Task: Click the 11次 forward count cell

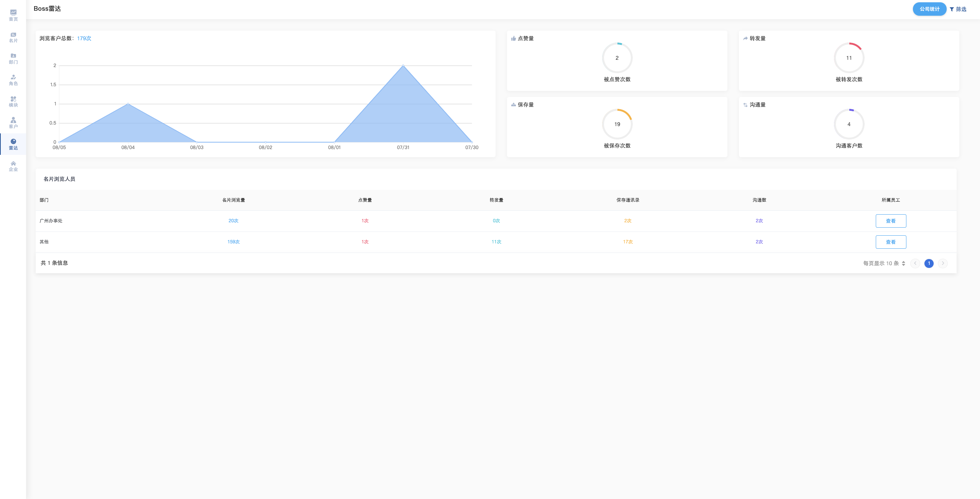Action: pos(496,242)
